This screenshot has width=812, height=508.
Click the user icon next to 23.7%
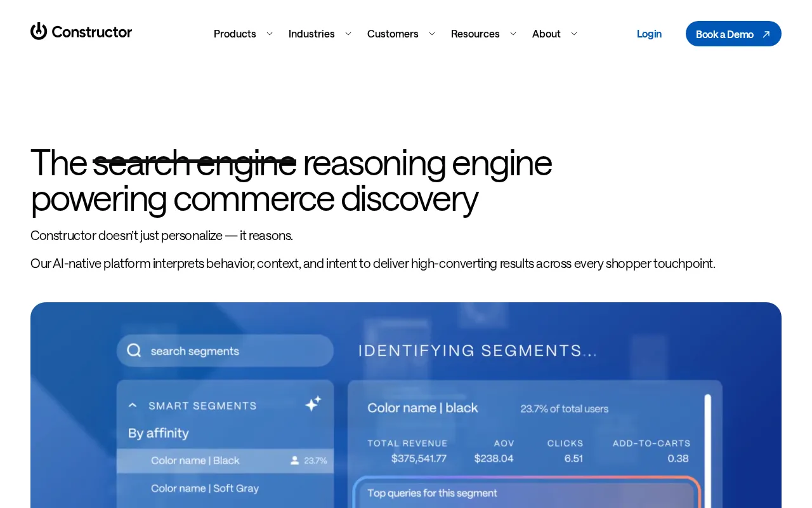pyautogui.click(x=294, y=460)
